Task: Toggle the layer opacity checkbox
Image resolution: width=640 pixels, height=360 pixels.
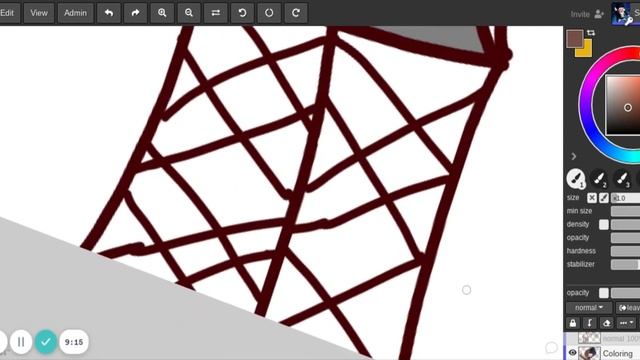Action: point(604,293)
